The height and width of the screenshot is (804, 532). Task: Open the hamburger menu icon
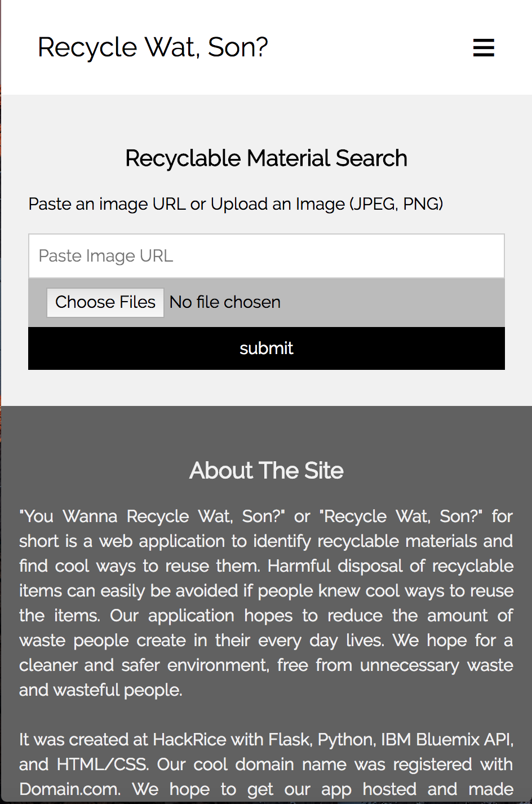(484, 48)
